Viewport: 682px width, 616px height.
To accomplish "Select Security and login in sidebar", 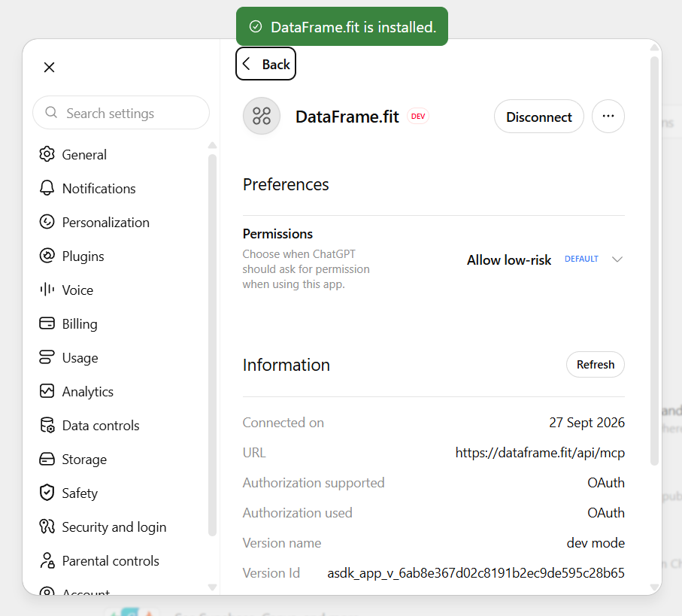I will pos(114,527).
